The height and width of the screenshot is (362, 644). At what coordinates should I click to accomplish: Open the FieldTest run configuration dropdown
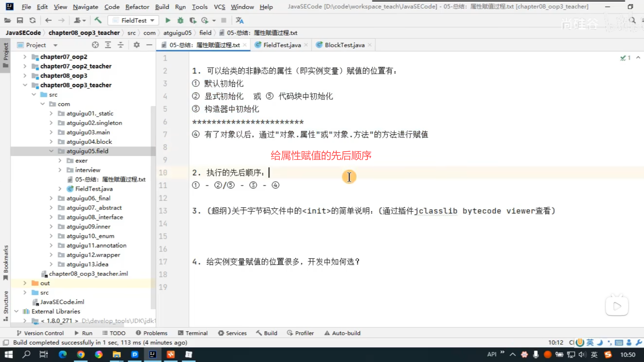coord(134,20)
